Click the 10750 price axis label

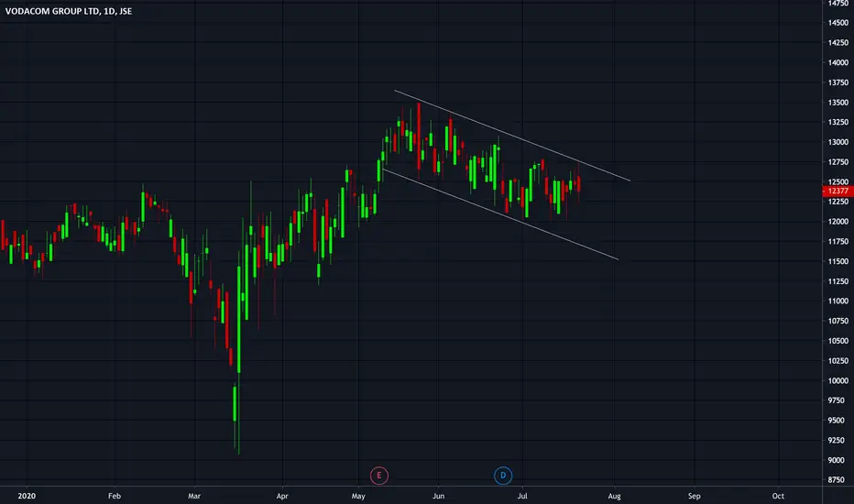[838, 321]
